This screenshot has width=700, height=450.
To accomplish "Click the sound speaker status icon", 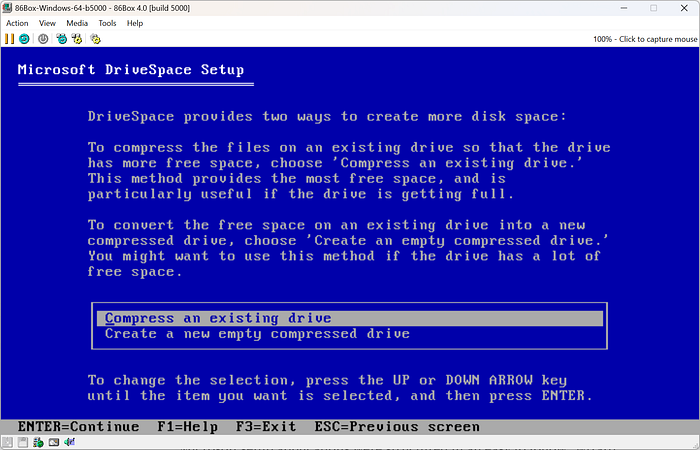I will coord(69,442).
